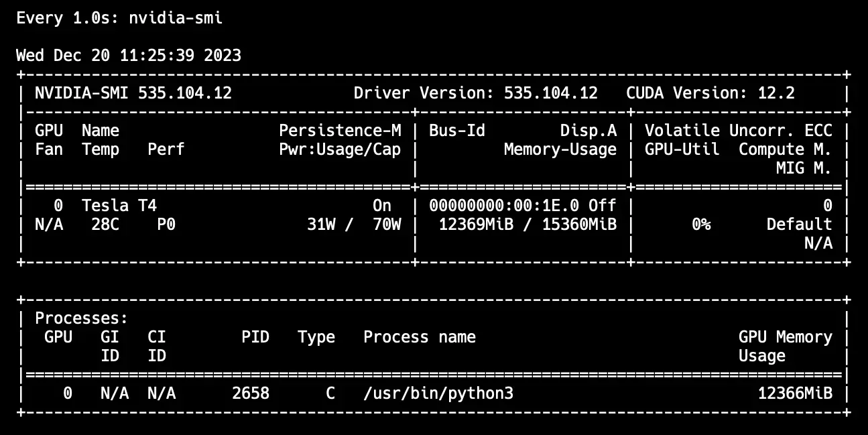Screen dimensions: 868x435
Task: Click the 'Pwr:Usage/Cap' column header
Action: click(340, 149)
